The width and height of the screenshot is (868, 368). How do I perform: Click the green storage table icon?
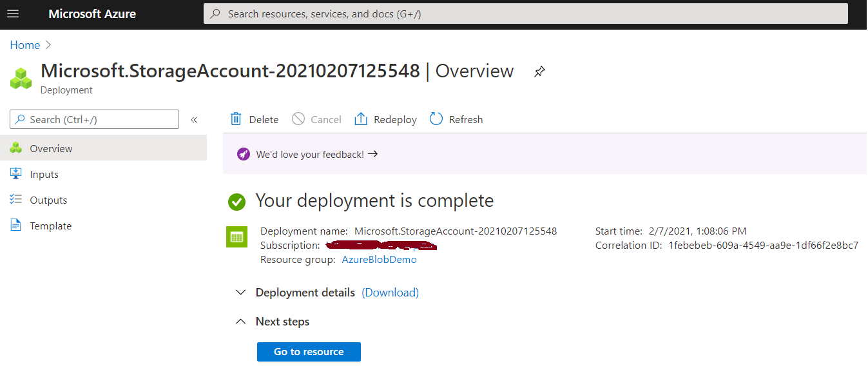237,237
